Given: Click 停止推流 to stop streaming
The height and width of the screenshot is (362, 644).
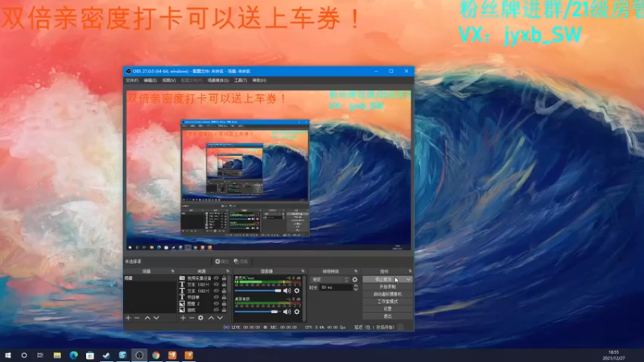Looking at the screenshot, I should coord(383,279).
